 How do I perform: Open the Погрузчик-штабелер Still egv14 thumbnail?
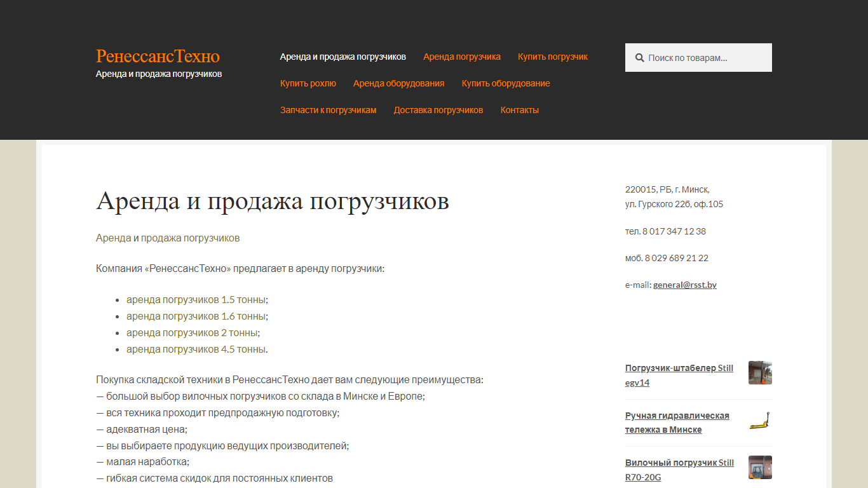[x=760, y=373]
